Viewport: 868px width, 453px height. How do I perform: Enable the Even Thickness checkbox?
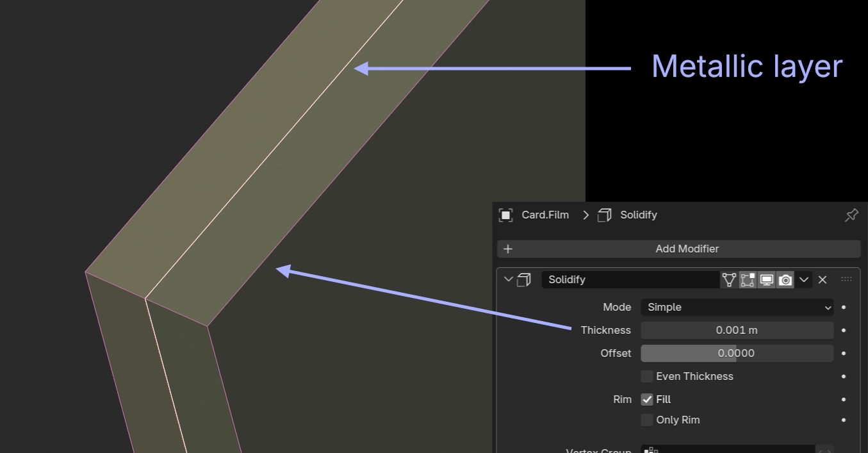tap(647, 376)
